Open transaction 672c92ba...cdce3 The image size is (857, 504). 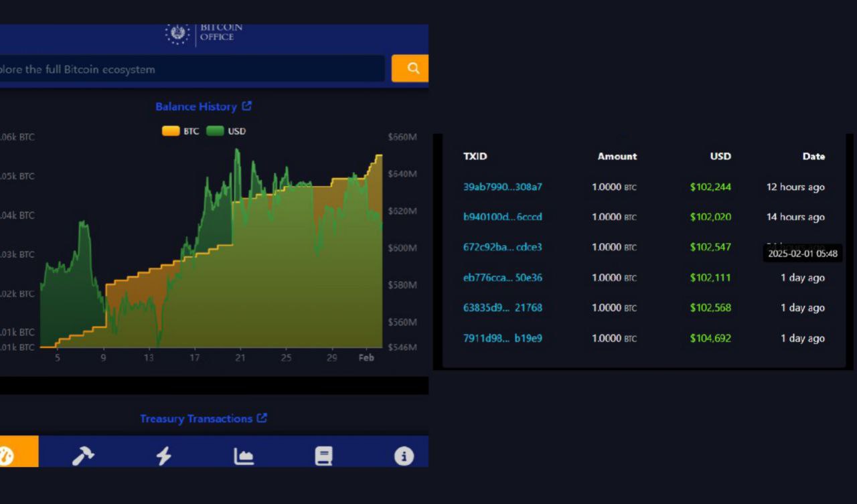click(502, 247)
